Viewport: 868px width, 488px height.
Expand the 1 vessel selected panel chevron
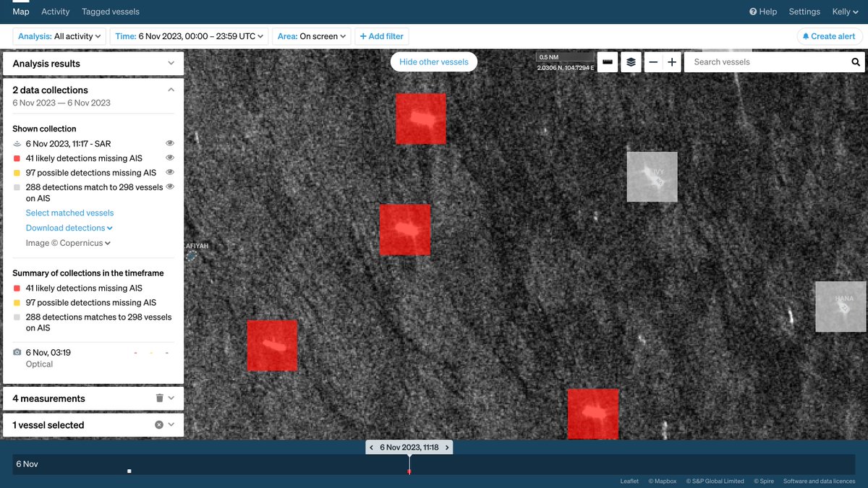(171, 425)
